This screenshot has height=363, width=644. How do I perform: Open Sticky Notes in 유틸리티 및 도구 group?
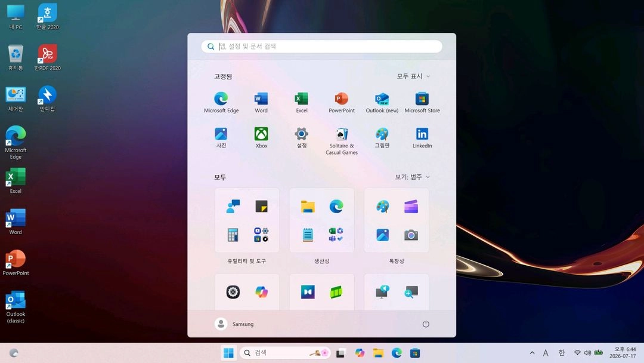(x=261, y=206)
